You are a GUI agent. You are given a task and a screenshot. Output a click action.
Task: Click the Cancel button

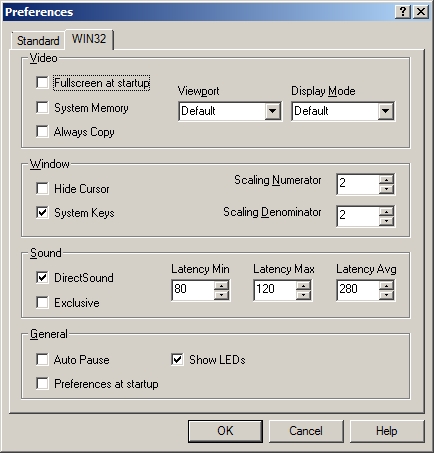click(x=306, y=431)
